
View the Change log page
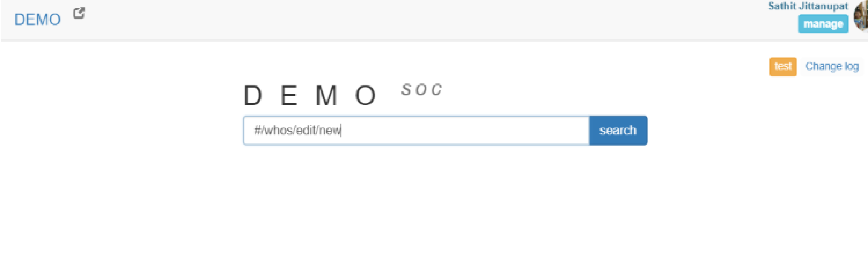pos(831,66)
